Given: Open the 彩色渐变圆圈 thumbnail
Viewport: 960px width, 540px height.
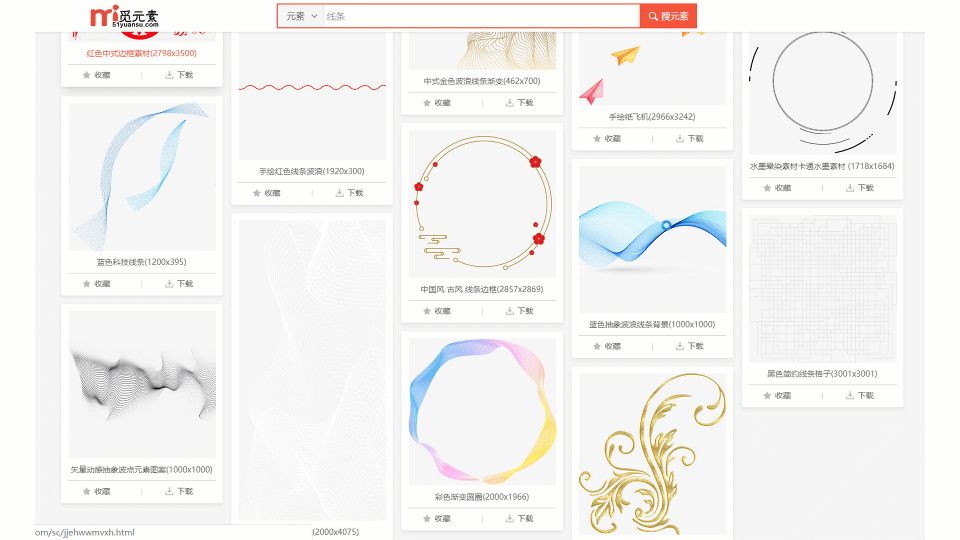Looking at the screenshot, I should [x=482, y=411].
